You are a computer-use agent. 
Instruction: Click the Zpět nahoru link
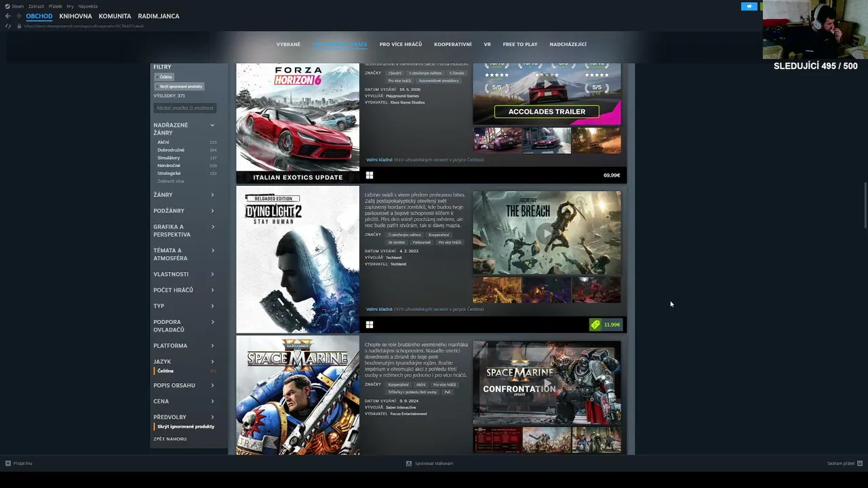[x=170, y=439]
